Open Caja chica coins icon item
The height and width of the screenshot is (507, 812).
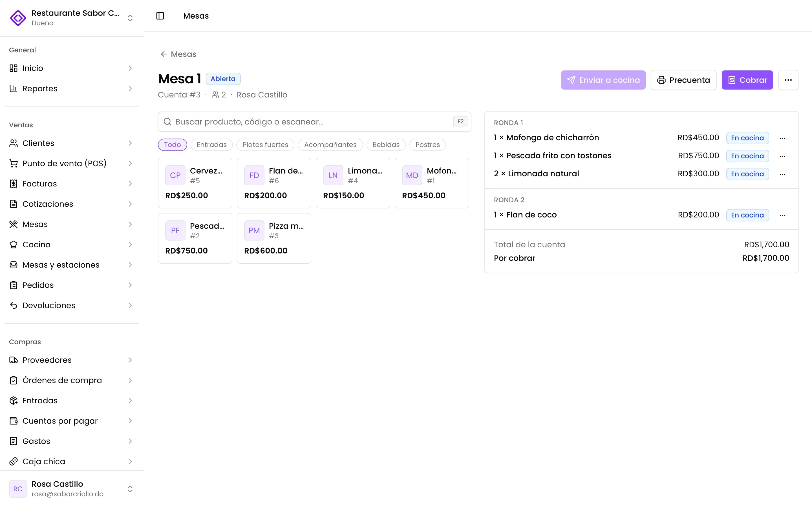click(x=14, y=461)
